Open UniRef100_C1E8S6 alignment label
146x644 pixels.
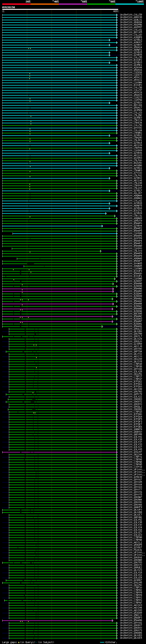[x=131, y=72]
